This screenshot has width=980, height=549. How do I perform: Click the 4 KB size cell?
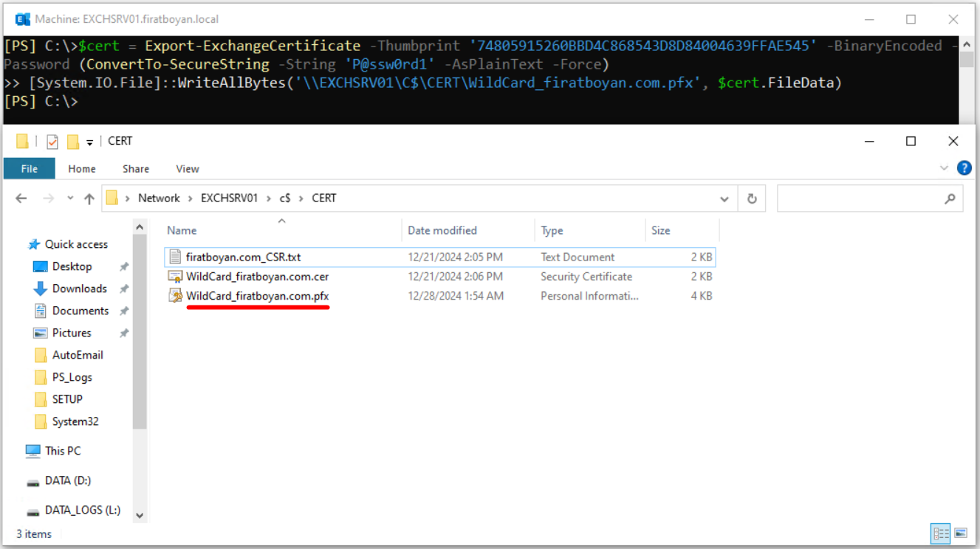click(x=702, y=296)
